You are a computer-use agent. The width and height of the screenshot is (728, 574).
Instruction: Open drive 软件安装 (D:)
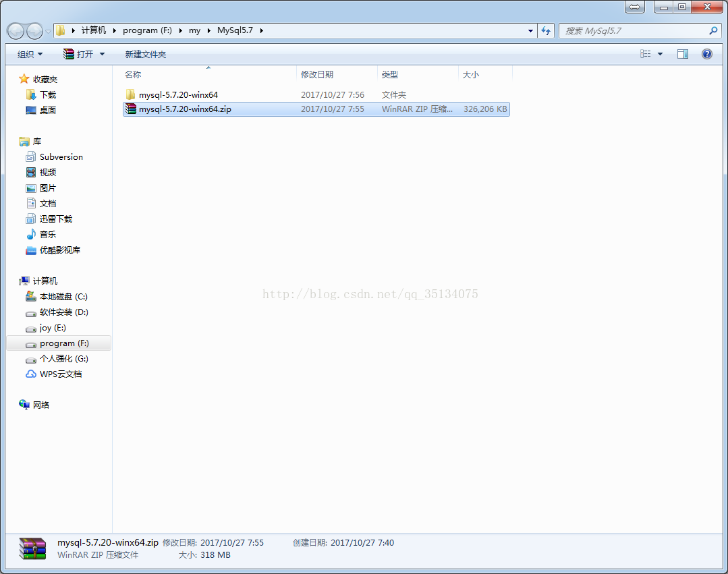[64, 312]
